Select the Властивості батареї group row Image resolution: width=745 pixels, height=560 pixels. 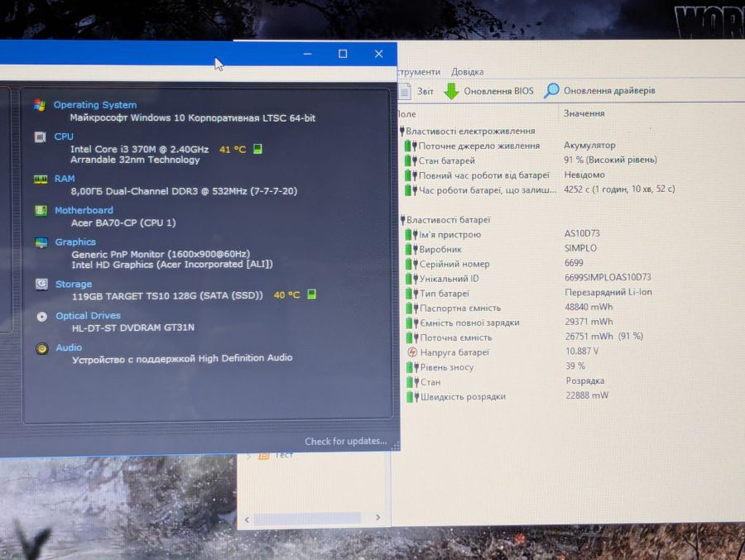pos(445,220)
